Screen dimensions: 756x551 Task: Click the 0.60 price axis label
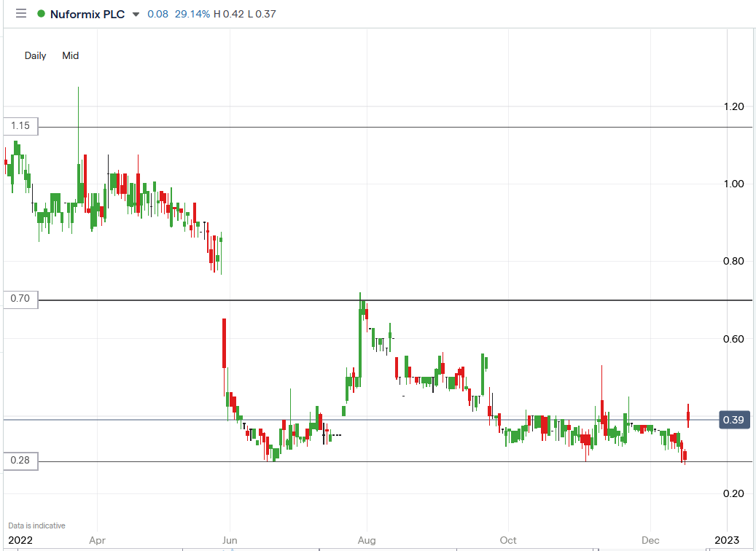[x=734, y=339]
